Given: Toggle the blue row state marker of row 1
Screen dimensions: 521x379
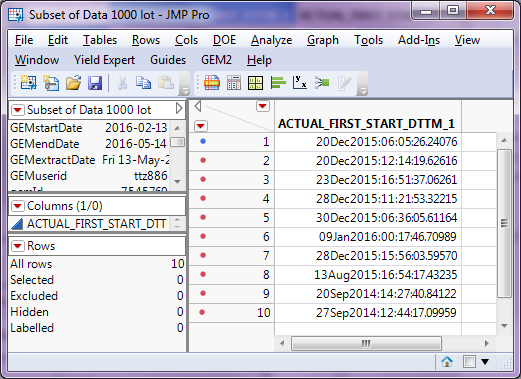Looking at the screenshot, I should tap(203, 141).
